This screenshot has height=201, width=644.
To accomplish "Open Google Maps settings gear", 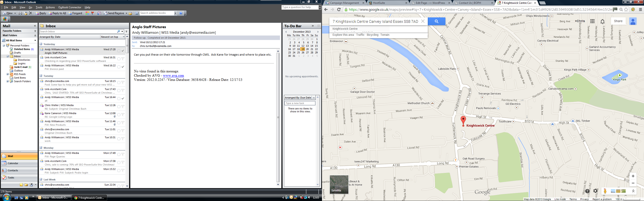I will click(x=595, y=191).
